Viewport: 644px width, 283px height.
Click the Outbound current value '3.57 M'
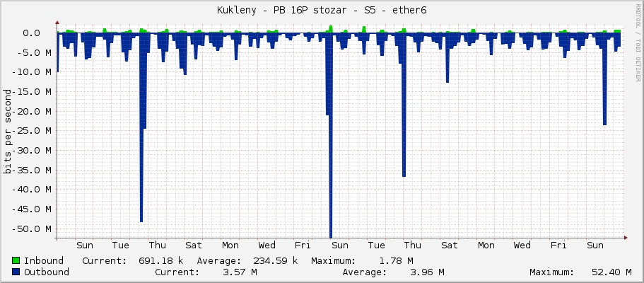point(240,272)
